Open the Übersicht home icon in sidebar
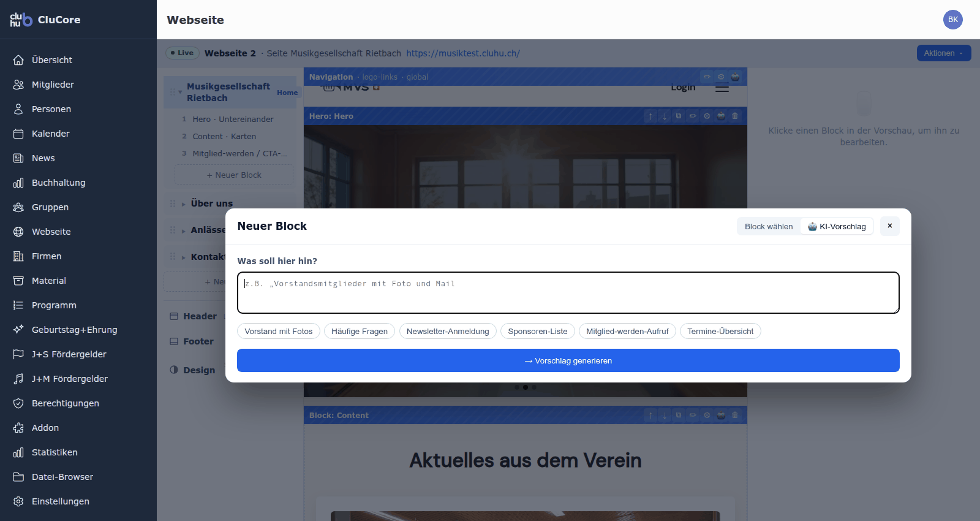980x521 pixels. (x=18, y=60)
